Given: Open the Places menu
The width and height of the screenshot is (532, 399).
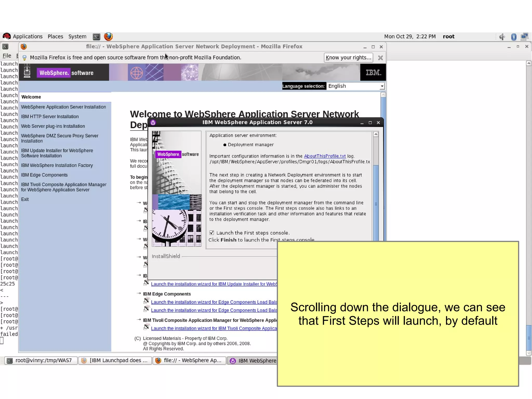Looking at the screenshot, I should coord(55,36).
